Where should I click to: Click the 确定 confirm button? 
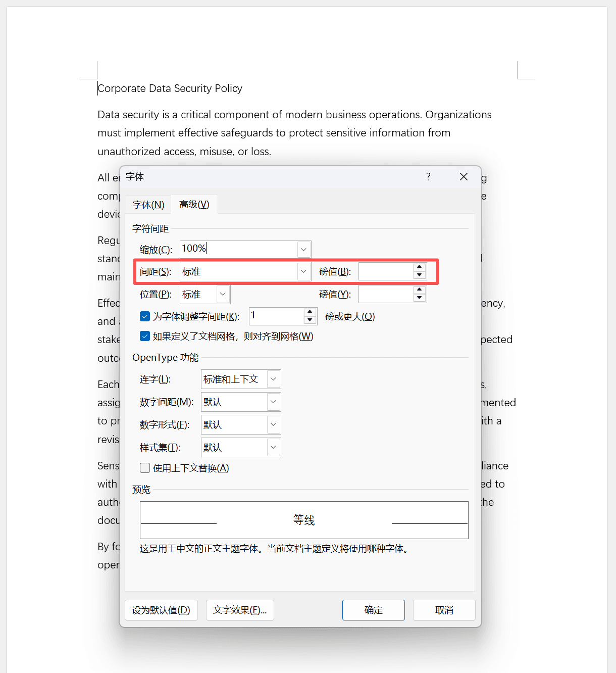click(373, 610)
